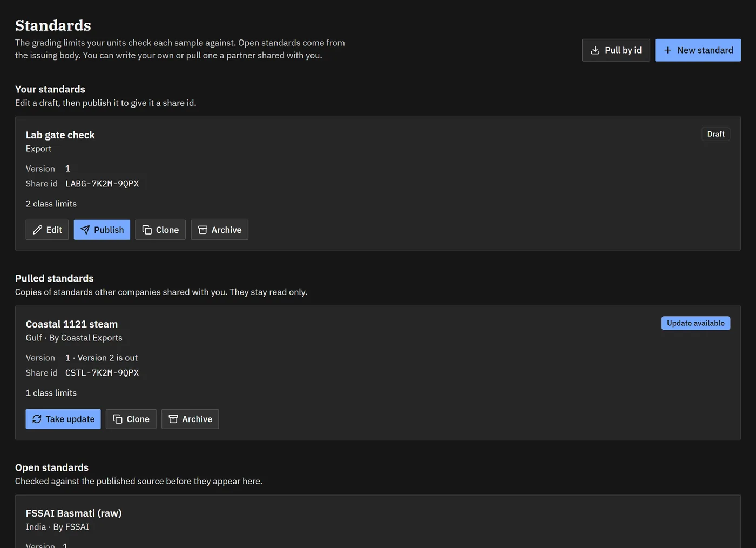756x548 pixels.
Task: Click the Your standards heading
Action: (50, 89)
